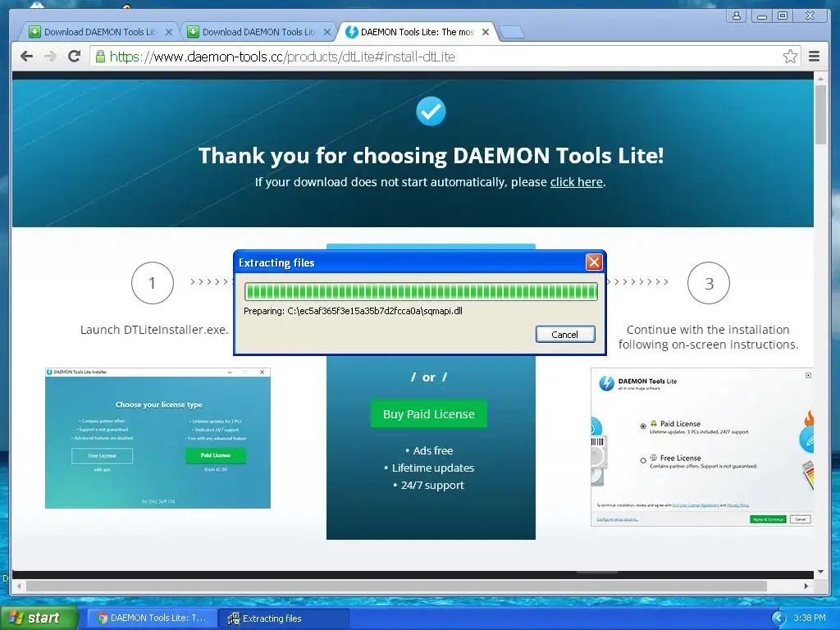Click the Buy Paid License button
Viewport: 840px width, 630px height.
coord(428,414)
